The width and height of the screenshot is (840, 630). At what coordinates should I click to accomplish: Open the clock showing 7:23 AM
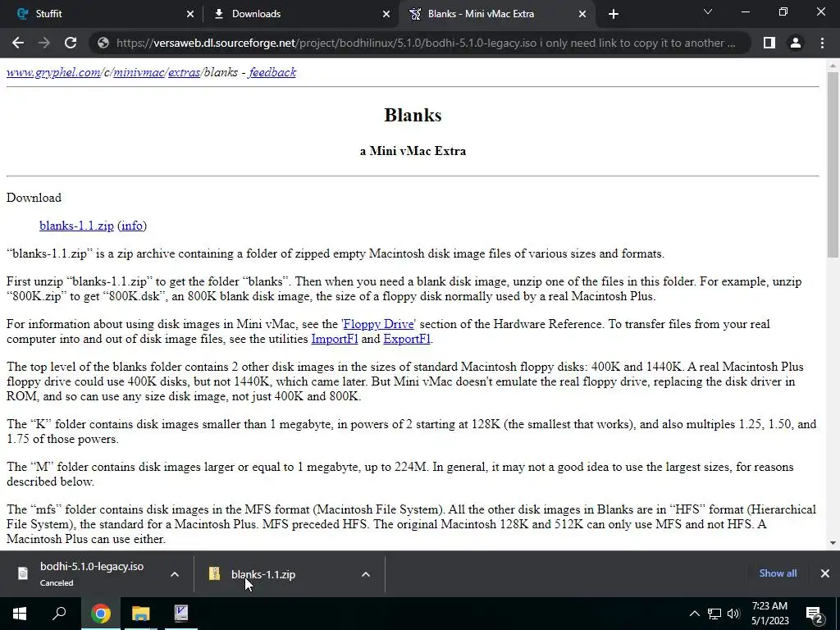[x=769, y=614]
